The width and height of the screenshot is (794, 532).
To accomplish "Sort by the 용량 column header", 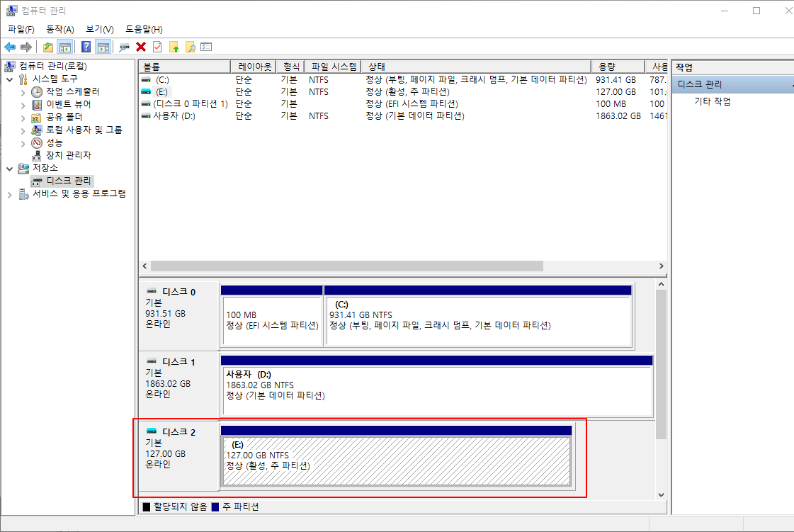I will [x=618, y=67].
